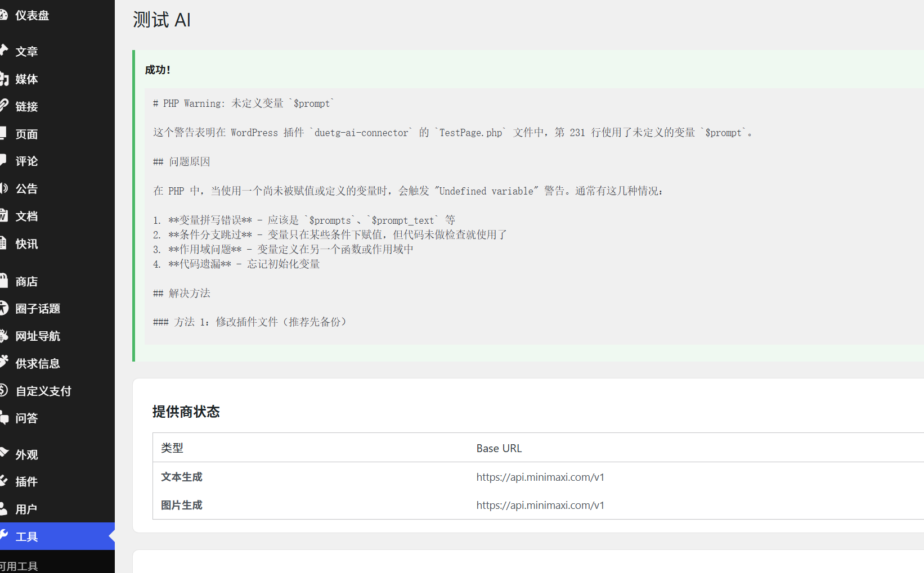Click the '**代码遗漏**' list line

[236, 264]
